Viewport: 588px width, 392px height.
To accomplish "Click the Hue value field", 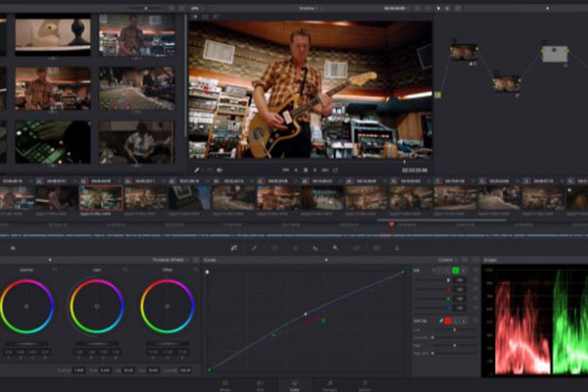I will [153, 370].
